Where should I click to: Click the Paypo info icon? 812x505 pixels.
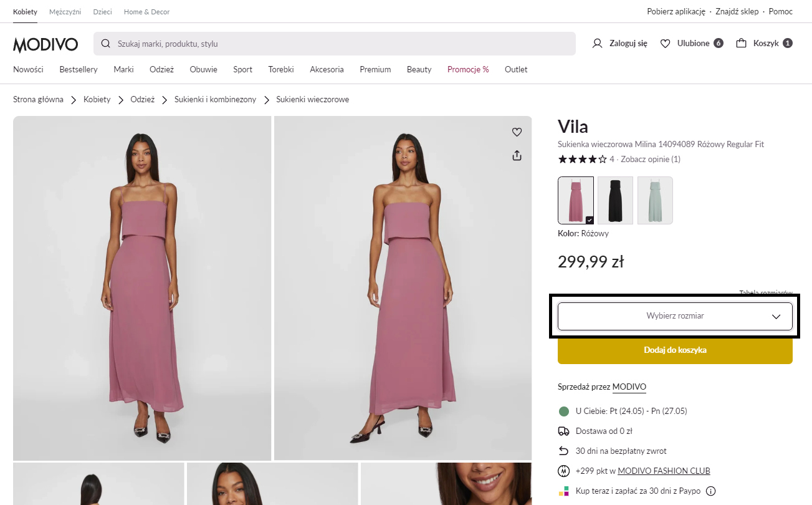(x=710, y=491)
